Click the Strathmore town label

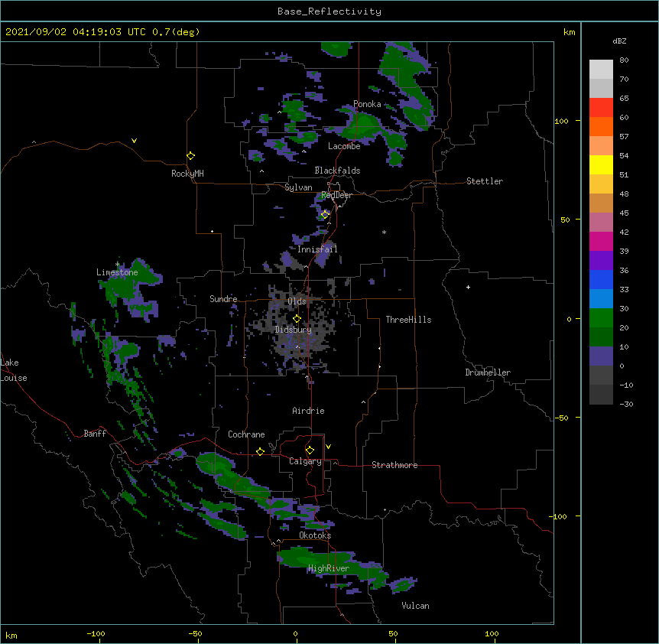(394, 465)
